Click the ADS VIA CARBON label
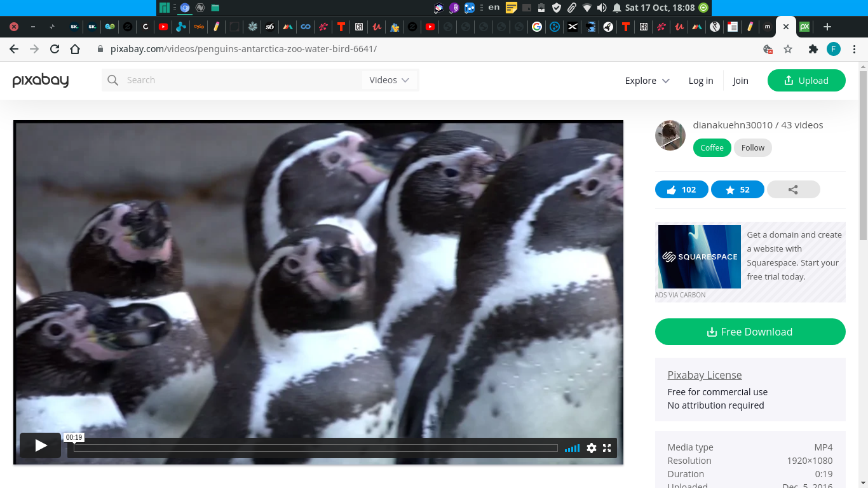Viewport: 868px width, 488px height. coord(680,295)
